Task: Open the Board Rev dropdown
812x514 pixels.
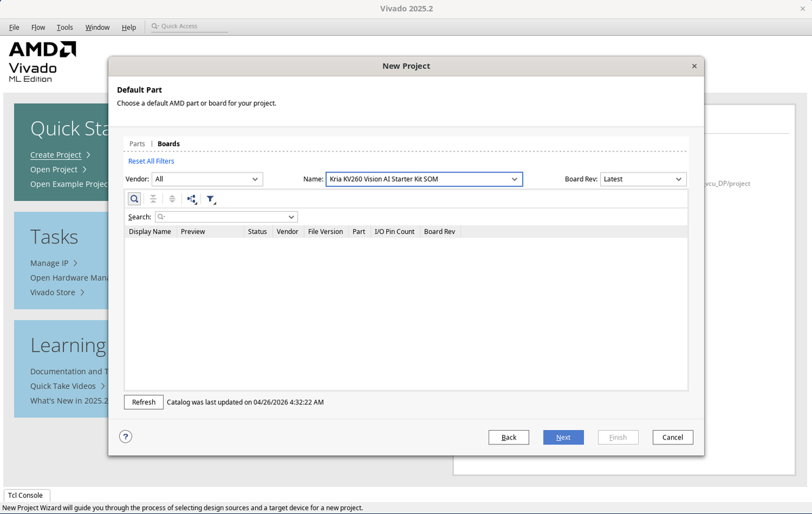Action: tap(644, 179)
